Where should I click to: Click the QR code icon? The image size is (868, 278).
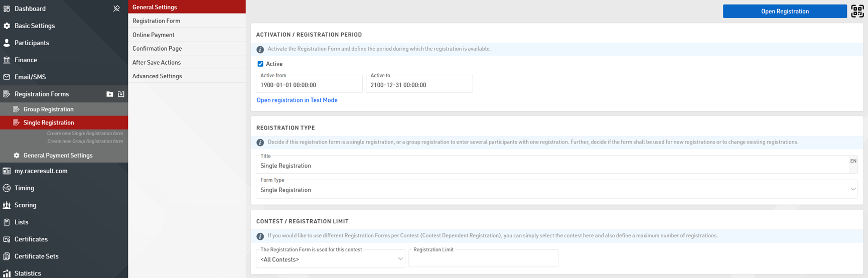coord(857,11)
